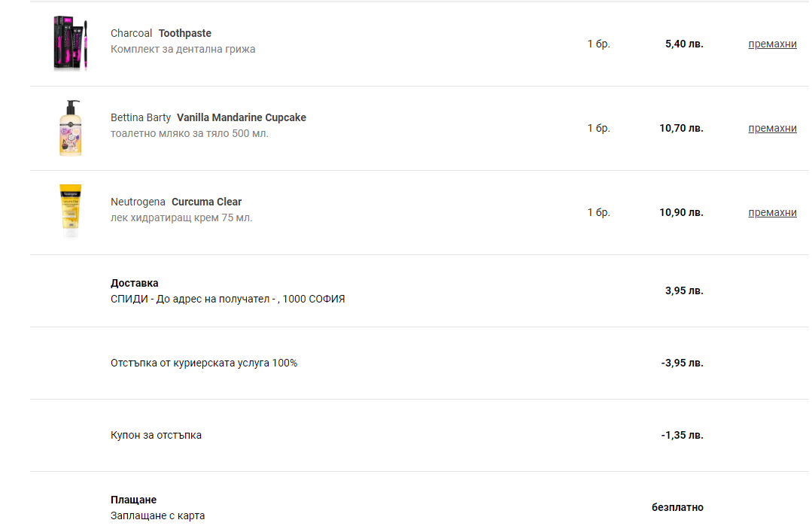This screenshot has width=812, height=526.
Task: Select the Доставка heading
Action: (135, 283)
